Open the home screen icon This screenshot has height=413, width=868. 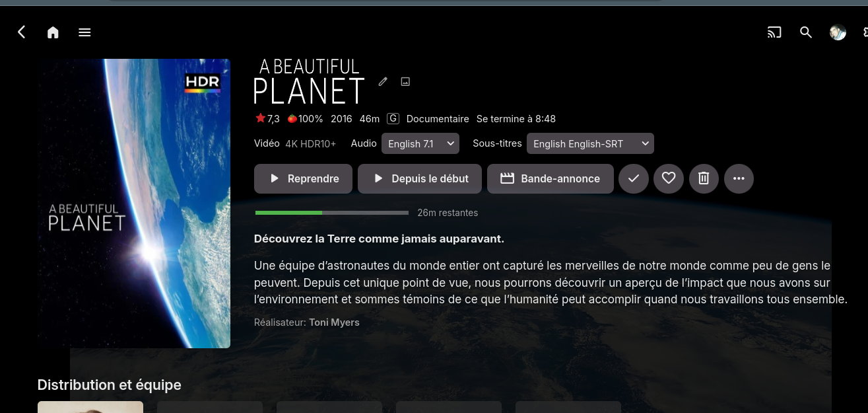[53, 32]
